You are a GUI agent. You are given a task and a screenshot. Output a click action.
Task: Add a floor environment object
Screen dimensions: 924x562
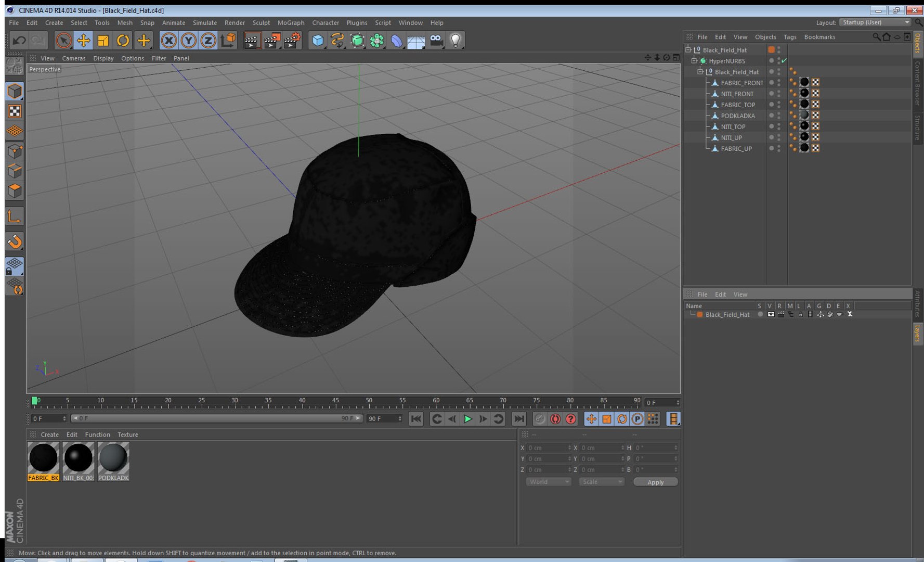click(416, 41)
